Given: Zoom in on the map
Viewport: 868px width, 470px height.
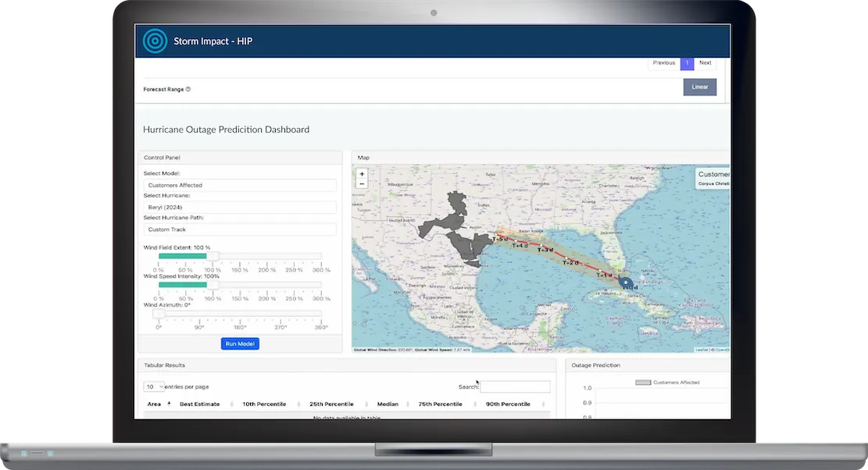Looking at the screenshot, I should [362, 174].
